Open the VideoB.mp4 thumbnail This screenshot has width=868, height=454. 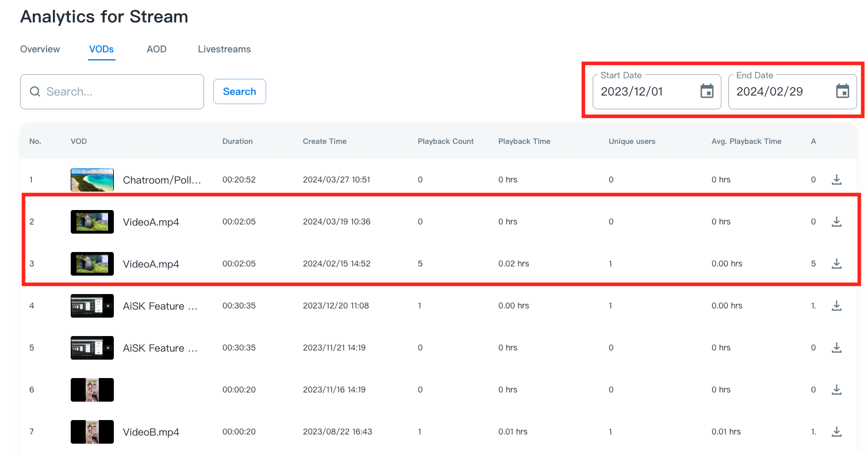[x=92, y=432]
